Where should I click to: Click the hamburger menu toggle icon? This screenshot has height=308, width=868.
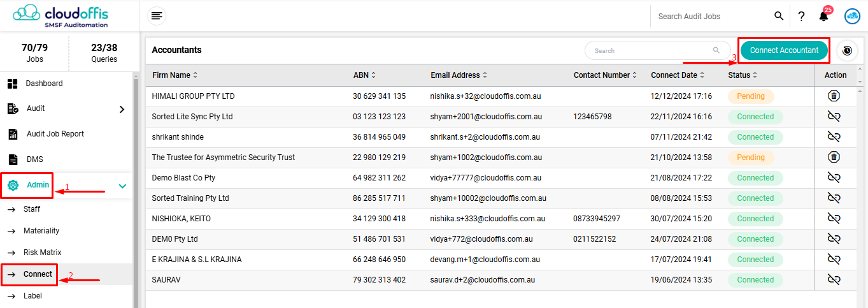(x=156, y=16)
